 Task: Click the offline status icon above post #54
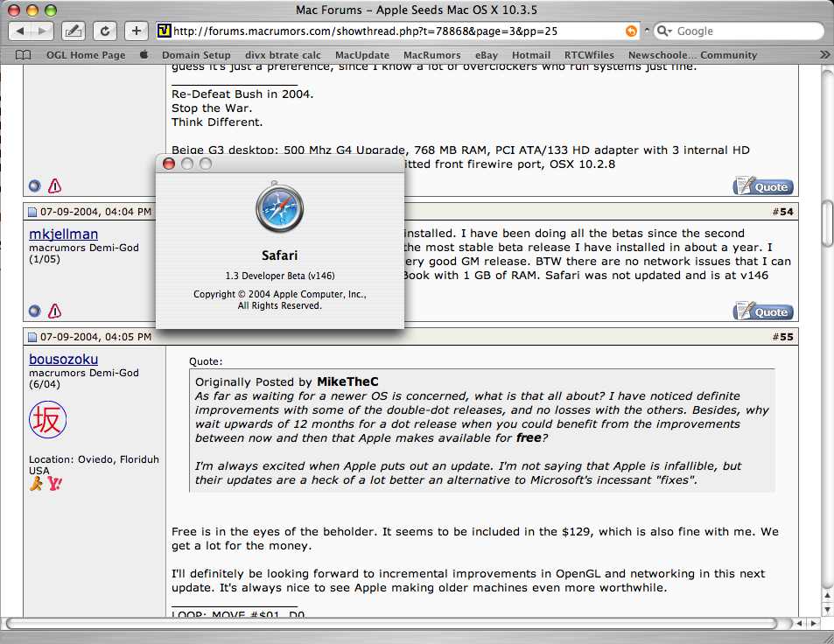[x=35, y=186]
